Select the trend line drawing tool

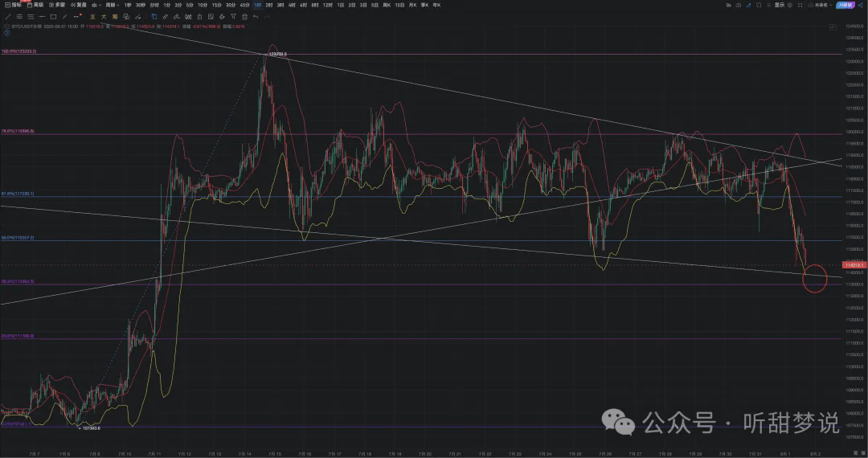pos(8,17)
